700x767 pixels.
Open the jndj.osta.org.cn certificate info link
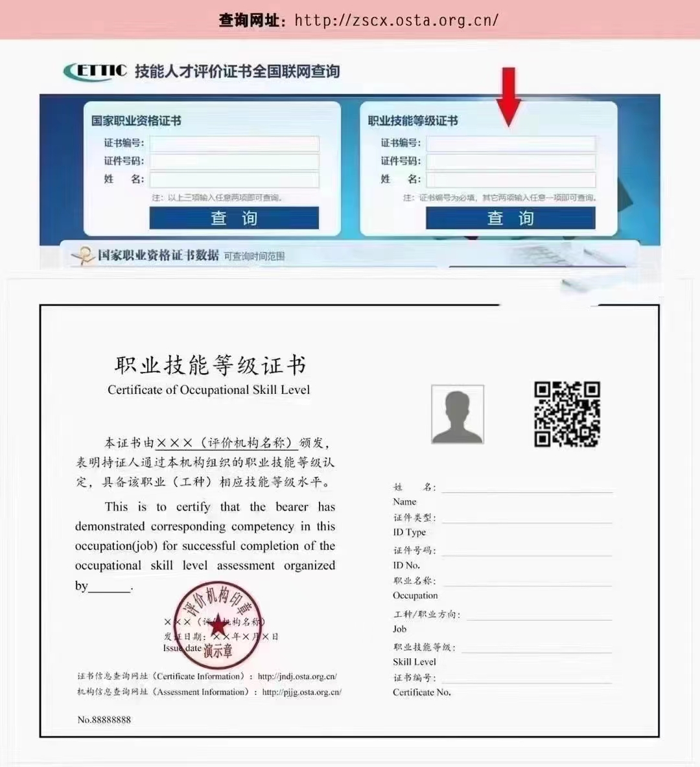[297, 676]
